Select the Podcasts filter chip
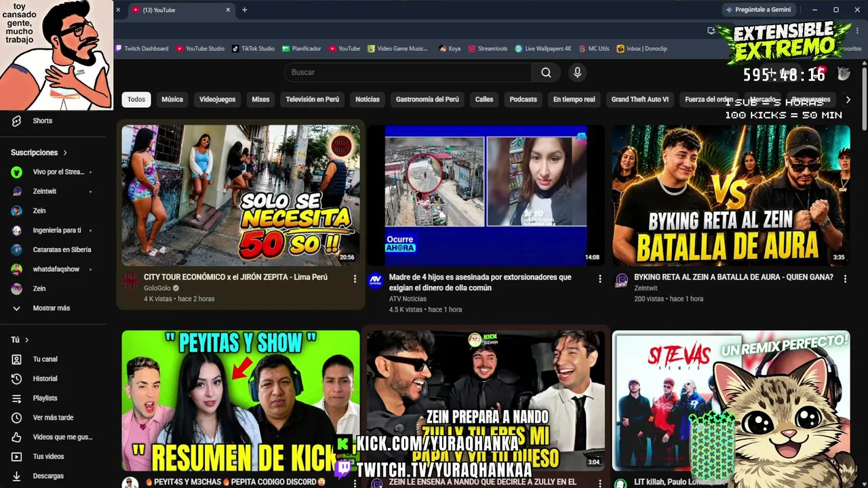The width and height of the screenshot is (868, 488). pos(524,100)
